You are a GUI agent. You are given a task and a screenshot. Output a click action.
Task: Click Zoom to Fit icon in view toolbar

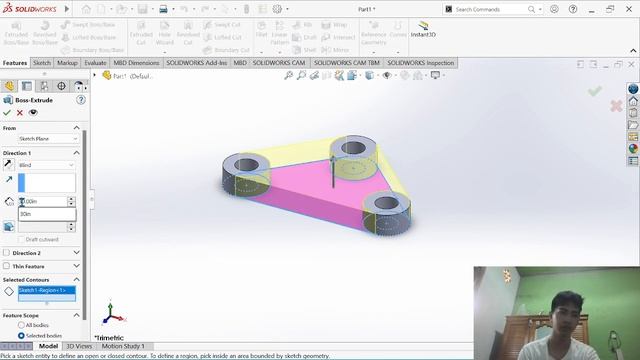(x=289, y=76)
